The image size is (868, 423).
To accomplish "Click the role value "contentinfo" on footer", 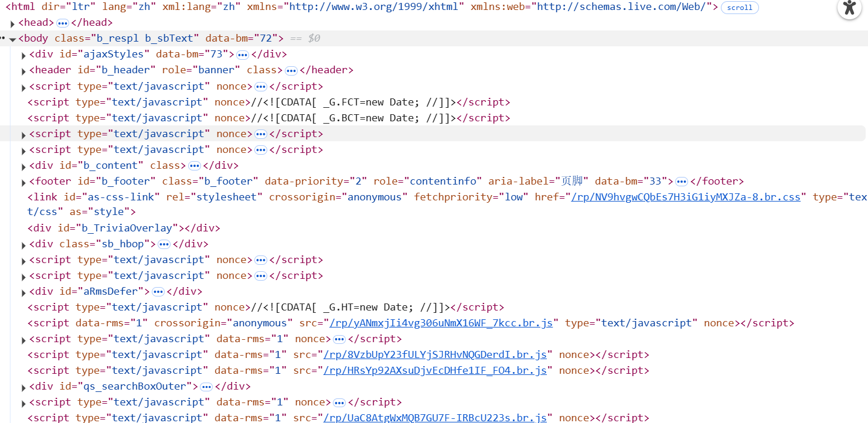I will click(442, 181).
